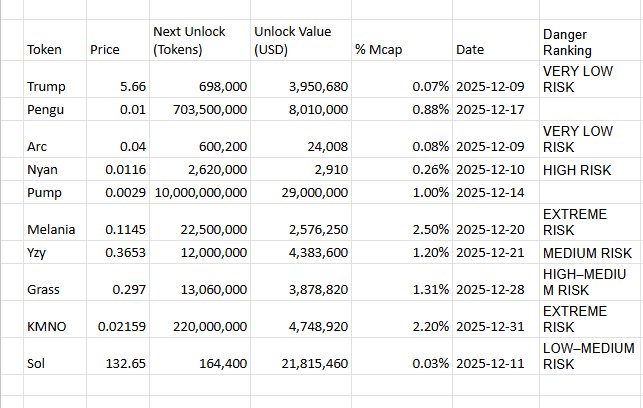
Task: Click the Token column header cell
Action: tap(44, 49)
